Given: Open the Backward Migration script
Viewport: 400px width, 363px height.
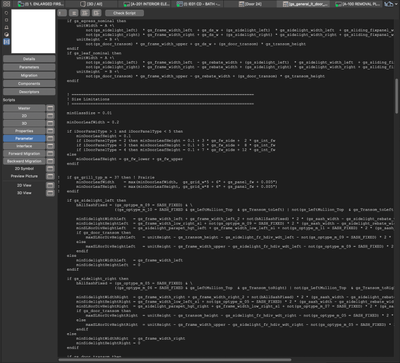Looking at the screenshot, I should (24, 161).
